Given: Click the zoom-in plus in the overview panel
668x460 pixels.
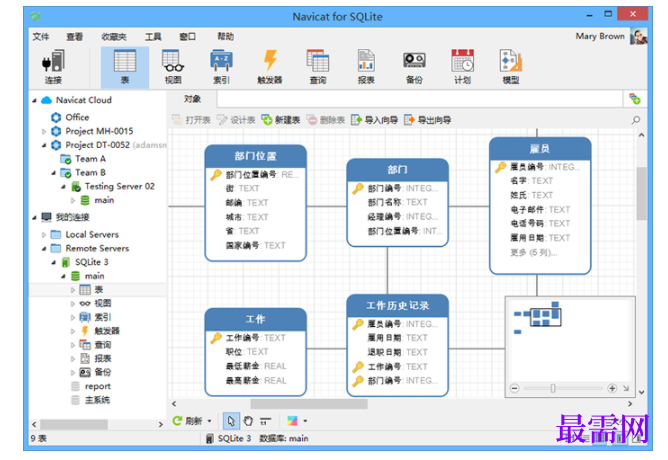Looking at the screenshot, I should (x=612, y=388).
